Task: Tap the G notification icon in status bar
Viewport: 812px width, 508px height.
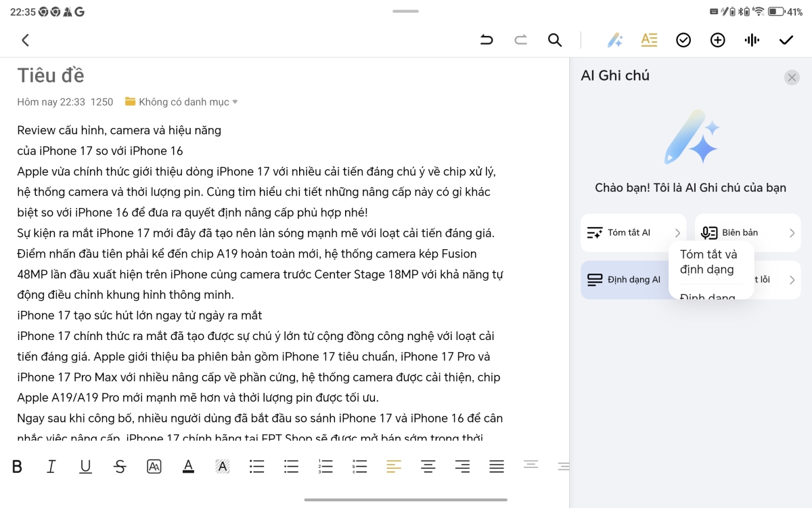Action: [79, 12]
